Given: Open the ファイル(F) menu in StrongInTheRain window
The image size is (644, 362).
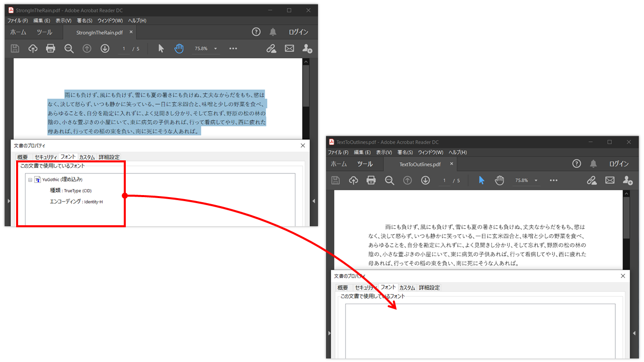Looking at the screenshot, I should (x=18, y=21).
